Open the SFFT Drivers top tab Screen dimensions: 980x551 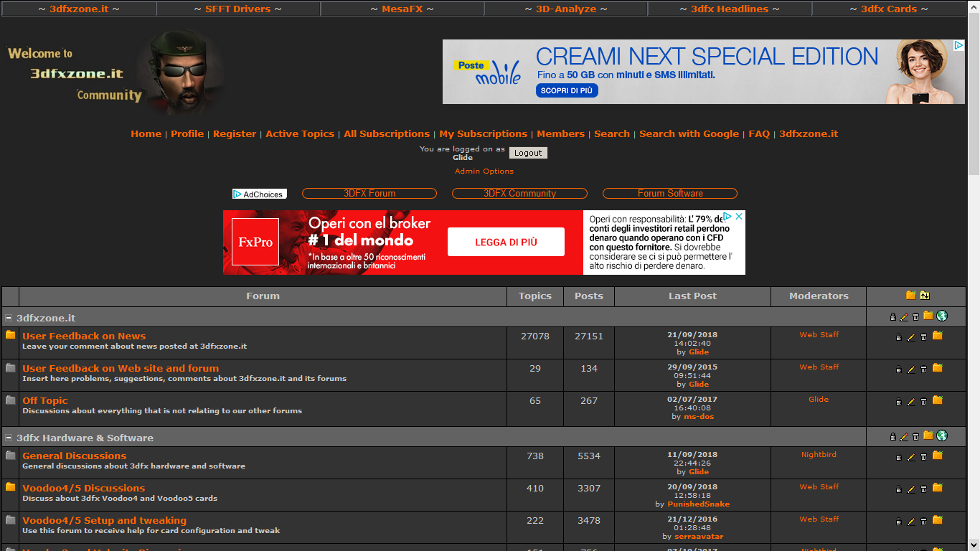point(237,9)
